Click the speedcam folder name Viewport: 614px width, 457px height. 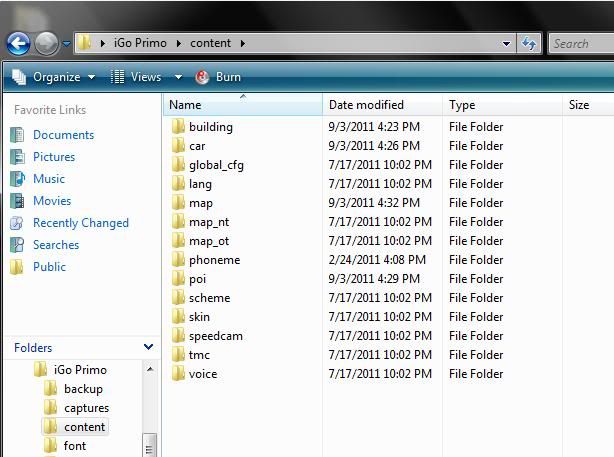[216, 336]
